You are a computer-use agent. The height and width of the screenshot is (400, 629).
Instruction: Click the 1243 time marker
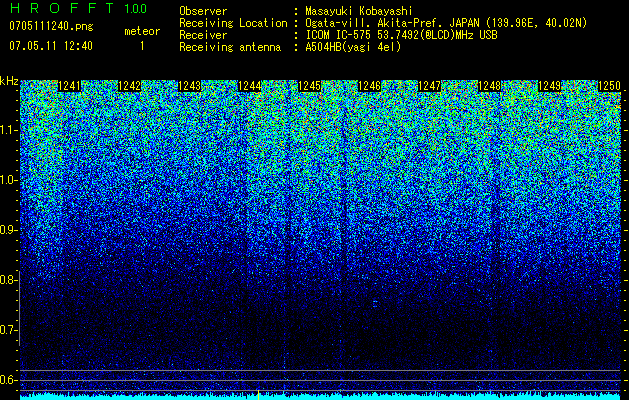coord(189,86)
